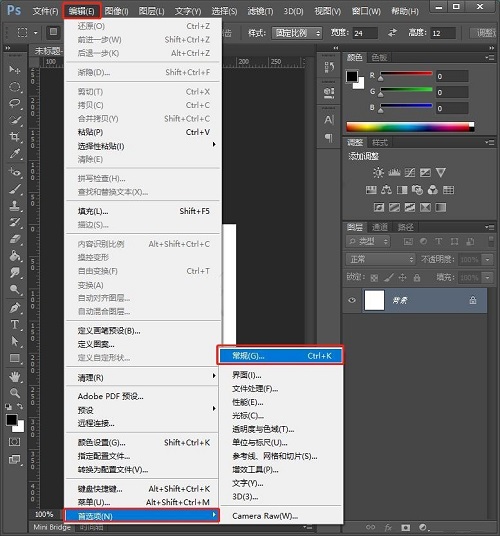The width and height of the screenshot is (500, 536).
Task: Add a Brightness/Contrast adjustment
Action: [378, 173]
